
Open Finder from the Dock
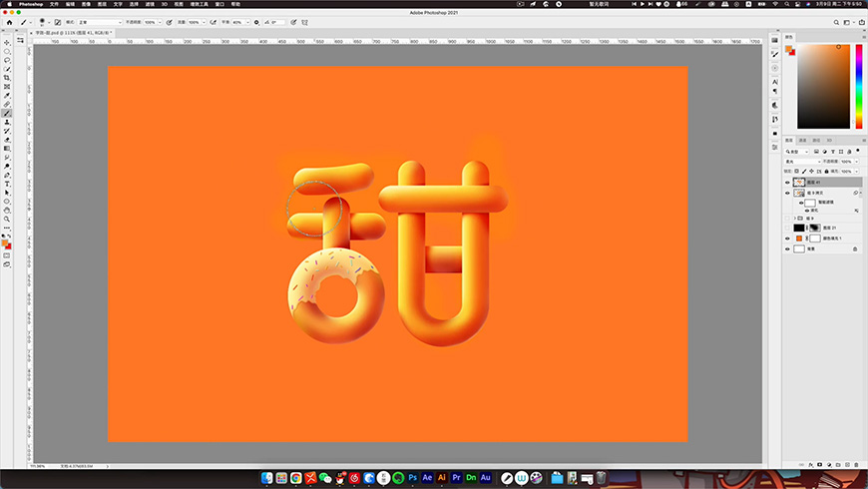coord(266,477)
